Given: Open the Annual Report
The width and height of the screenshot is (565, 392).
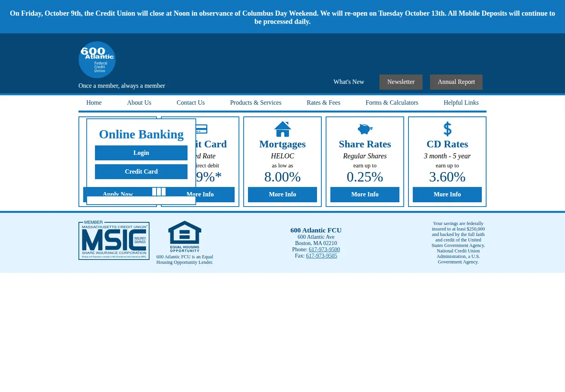Looking at the screenshot, I should click(456, 82).
